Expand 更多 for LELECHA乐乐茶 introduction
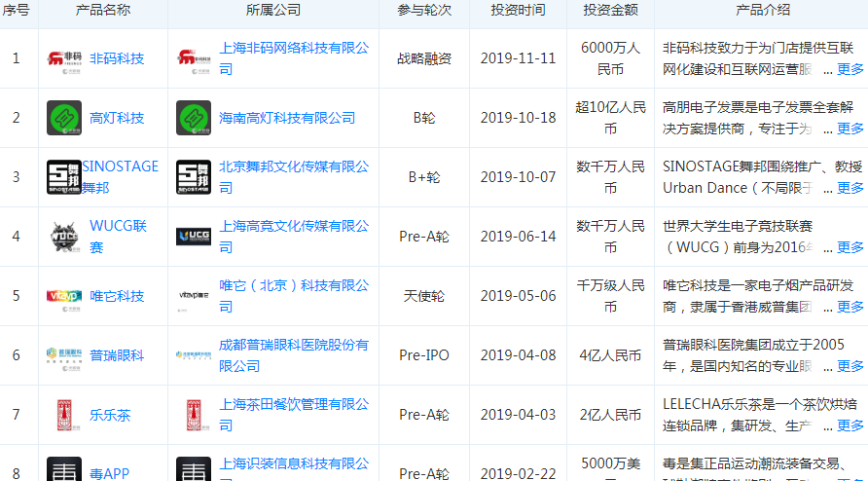The width and height of the screenshot is (868, 481). tap(850, 425)
